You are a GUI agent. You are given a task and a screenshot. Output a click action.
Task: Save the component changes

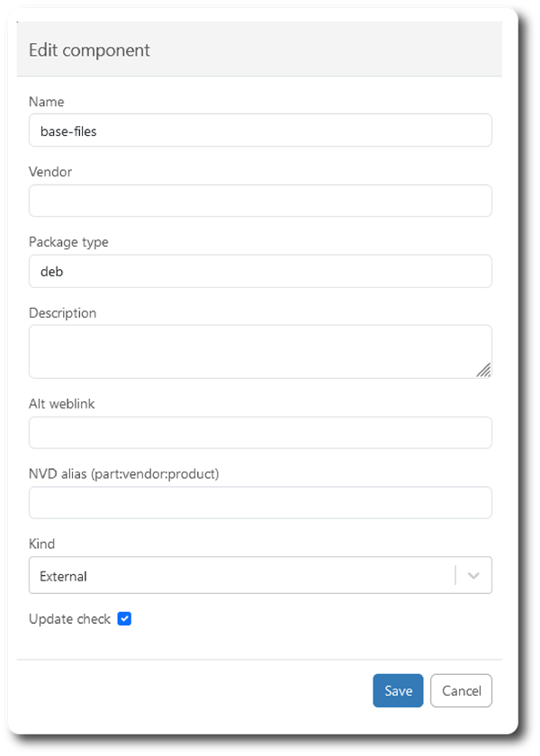[398, 691]
